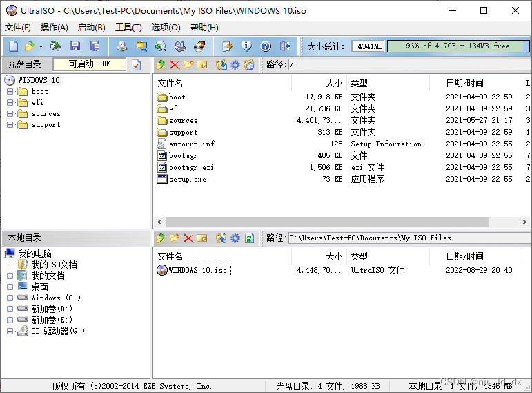Click the Extract icon in disc pane toolbar

(x=221, y=64)
